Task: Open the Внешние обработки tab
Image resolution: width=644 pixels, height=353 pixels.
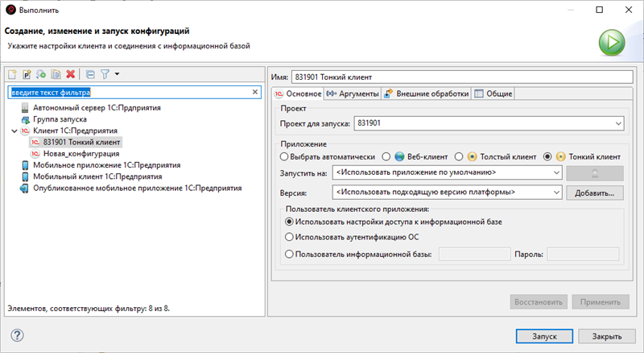Action: tap(426, 93)
